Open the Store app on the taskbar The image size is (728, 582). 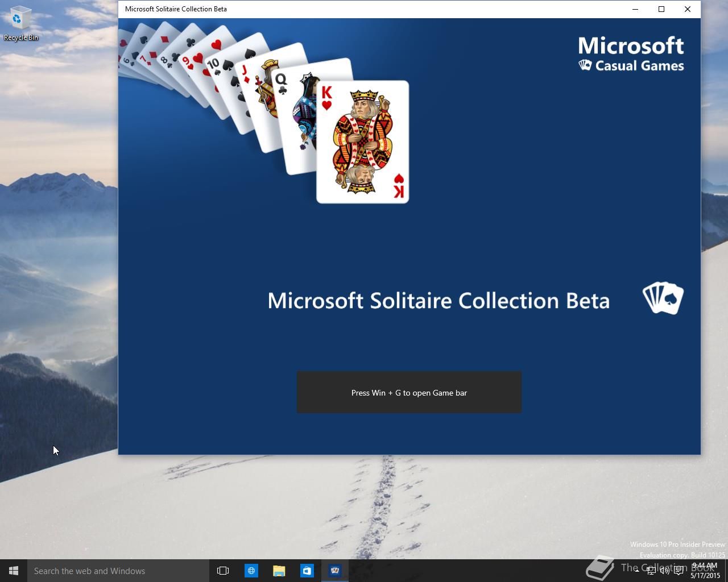tap(307, 571)
